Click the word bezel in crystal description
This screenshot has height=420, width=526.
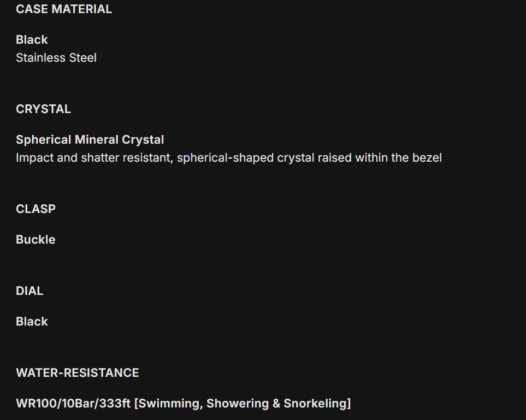coord(427,158)
